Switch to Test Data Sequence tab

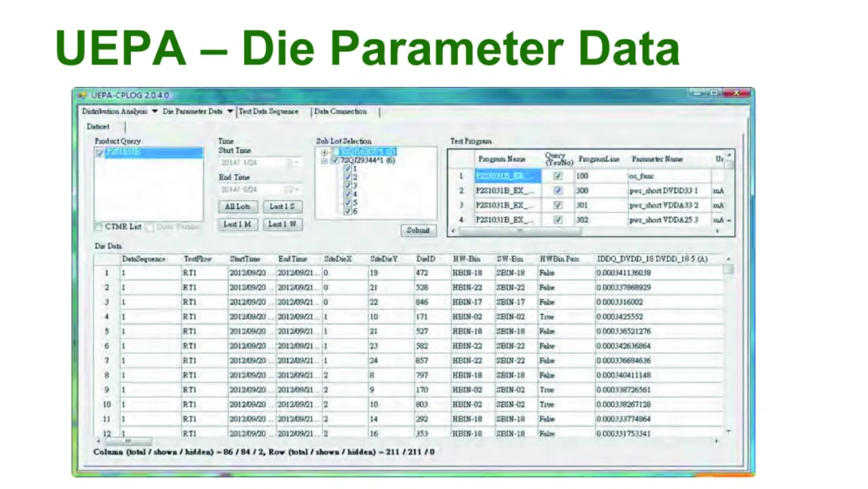click(x=268, y=112)
